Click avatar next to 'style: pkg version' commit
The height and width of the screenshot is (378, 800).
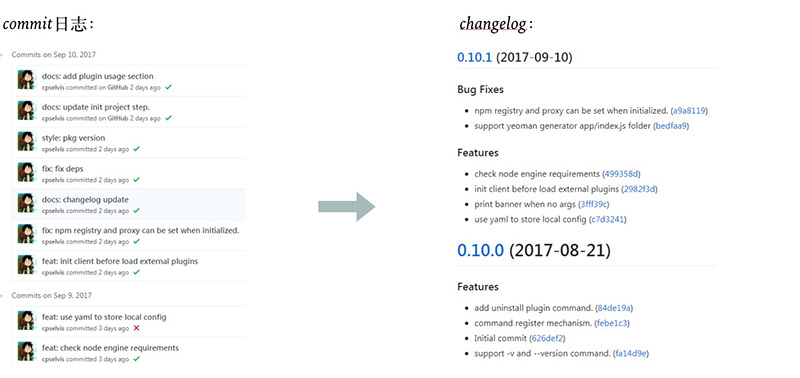pos(26,142)
